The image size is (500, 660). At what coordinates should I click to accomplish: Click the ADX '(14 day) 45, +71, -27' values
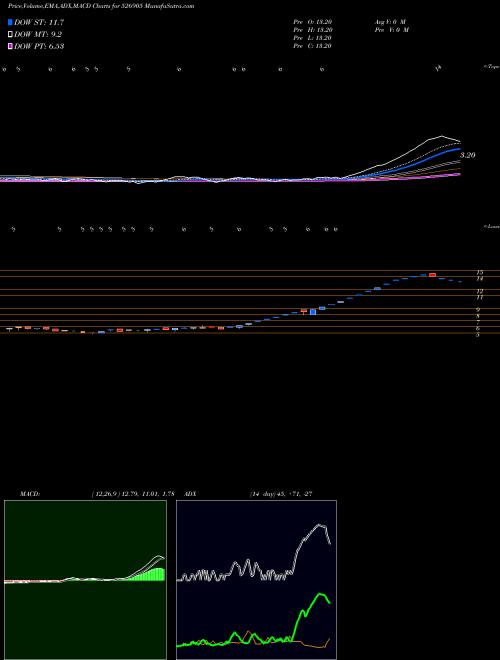point(280,494)
